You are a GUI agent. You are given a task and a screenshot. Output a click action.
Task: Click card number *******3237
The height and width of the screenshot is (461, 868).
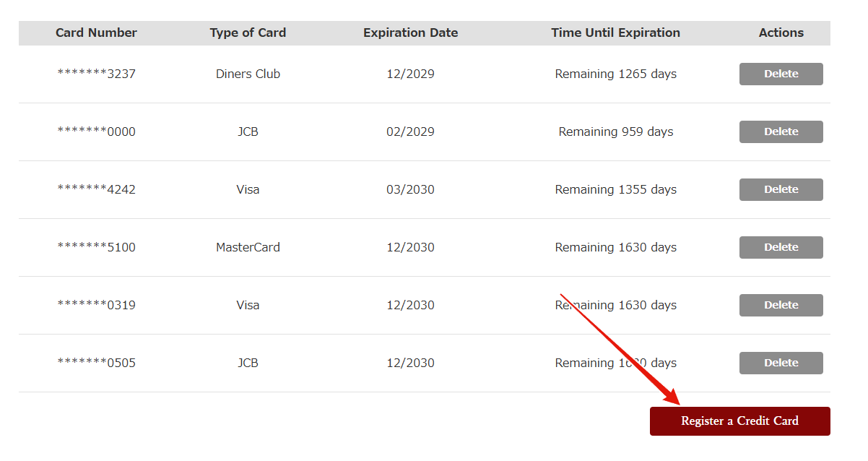pyautogui.click(x=96, y=74)
